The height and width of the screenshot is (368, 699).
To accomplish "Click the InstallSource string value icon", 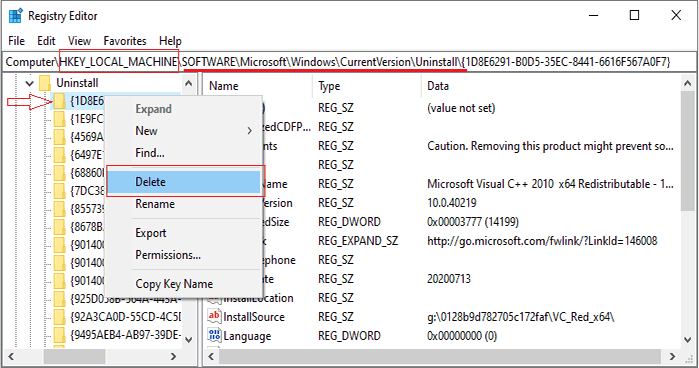I will point(214,316).
